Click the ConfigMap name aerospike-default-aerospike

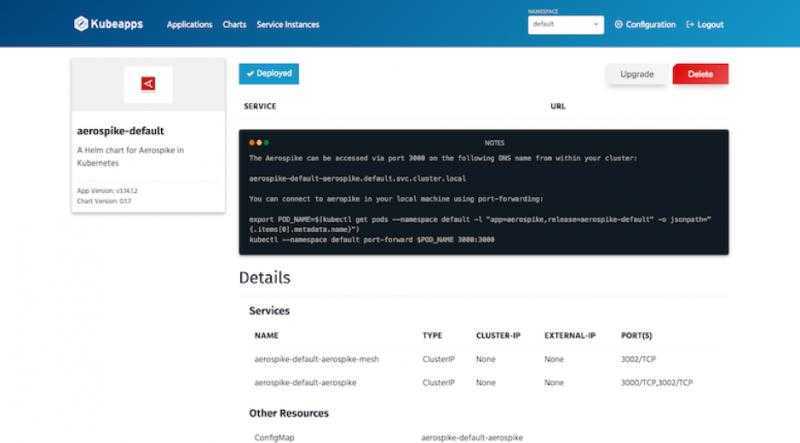tap(472, 437)
